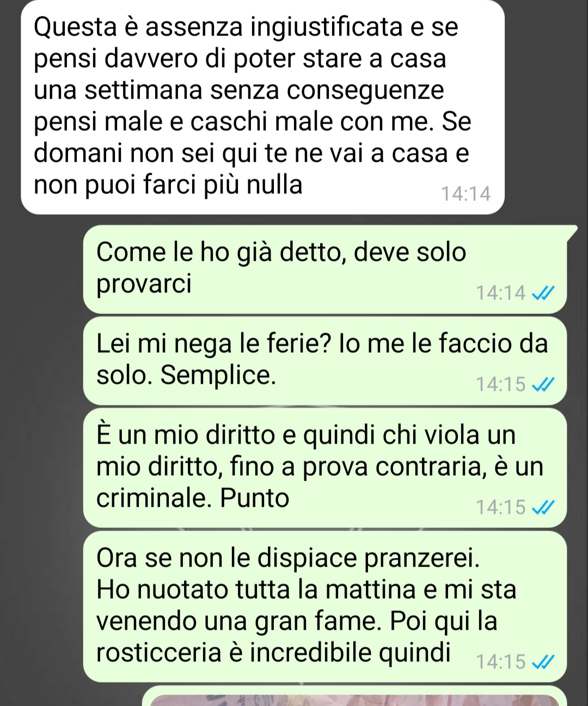
Task: Select the "È un mio diritto" message bubble
Action: click(x=325, y=468)
